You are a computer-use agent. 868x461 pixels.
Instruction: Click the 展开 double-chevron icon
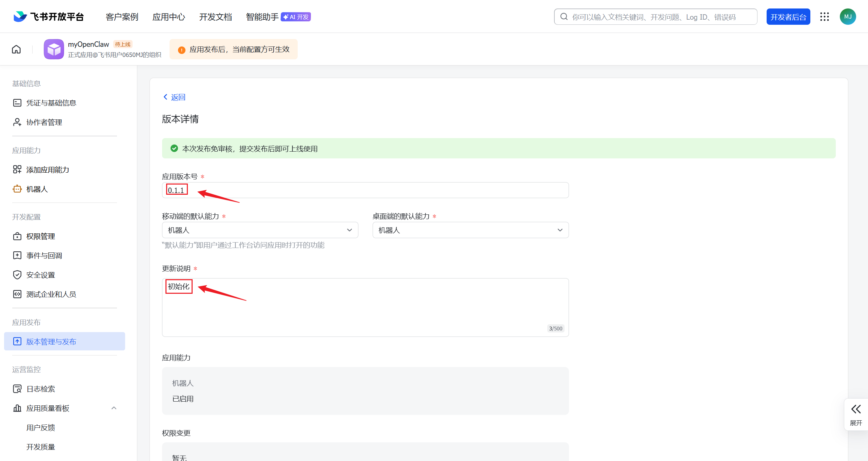point(856,409)
